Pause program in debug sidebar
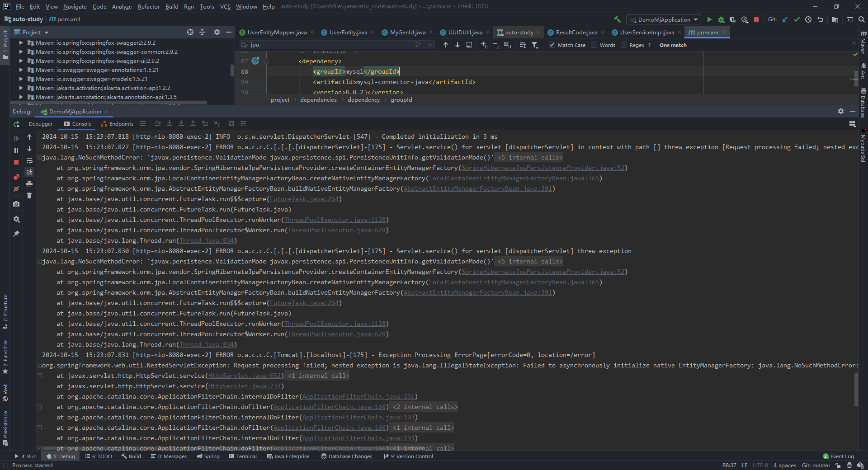868x470 pixels. (x=17, y=150)
